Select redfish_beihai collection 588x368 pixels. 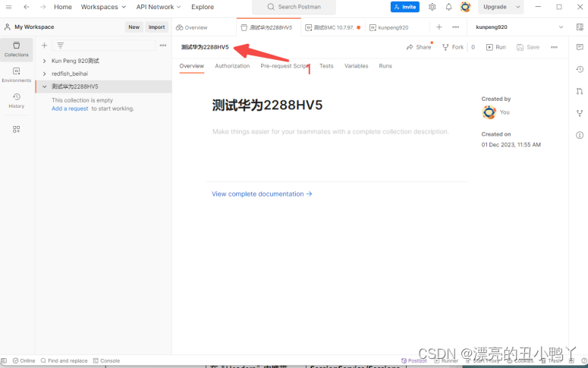70,74
